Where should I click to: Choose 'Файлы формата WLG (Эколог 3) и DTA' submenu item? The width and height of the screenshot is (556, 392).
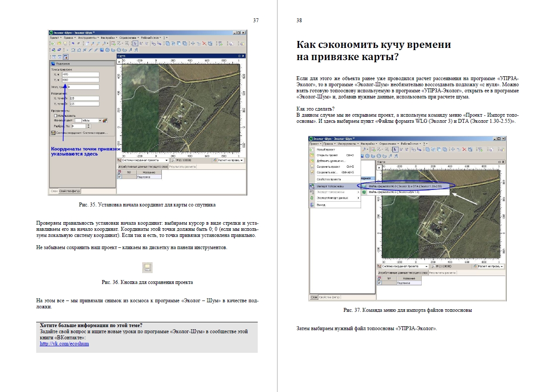pyautogui.click(x=405, y=186)
